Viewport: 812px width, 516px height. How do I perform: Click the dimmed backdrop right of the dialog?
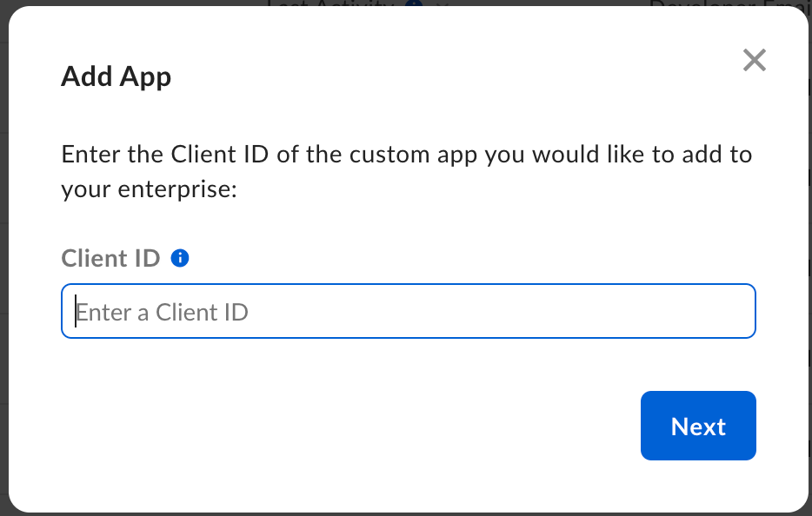click(809, 261)
